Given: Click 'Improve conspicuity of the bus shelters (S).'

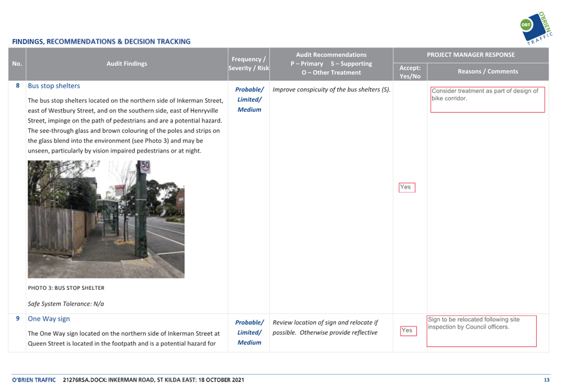Looking at the screenshot, I should (332, 90).
